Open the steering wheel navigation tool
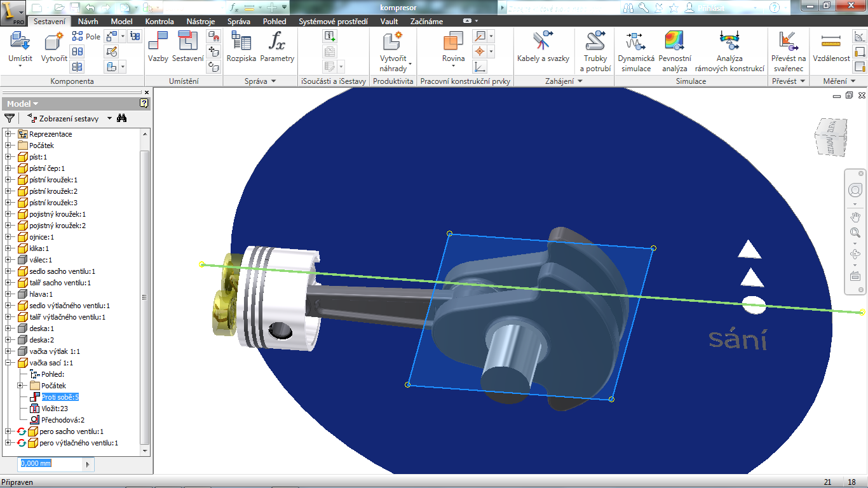Viewport: 868px width, 488px height. (x=855, y=190)
